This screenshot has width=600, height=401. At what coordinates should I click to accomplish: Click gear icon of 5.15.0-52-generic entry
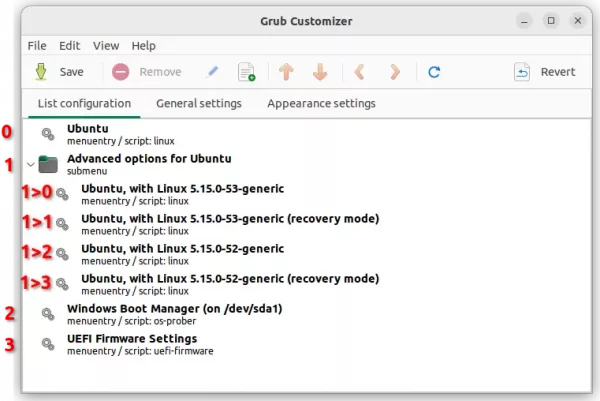tap(62, 254)
